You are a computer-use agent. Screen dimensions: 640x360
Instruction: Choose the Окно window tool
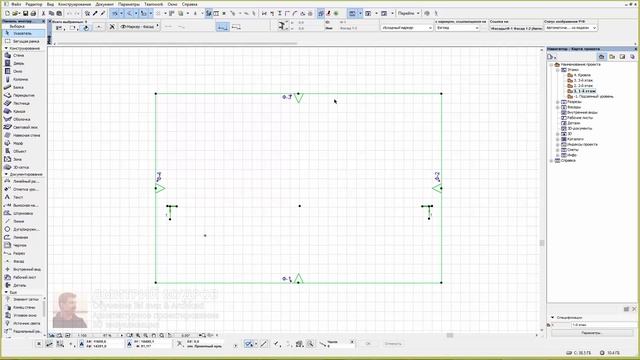coord(24,71)
